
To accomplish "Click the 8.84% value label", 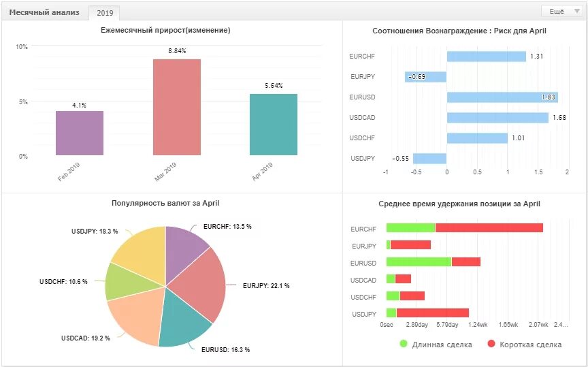I will coord(177,50).
